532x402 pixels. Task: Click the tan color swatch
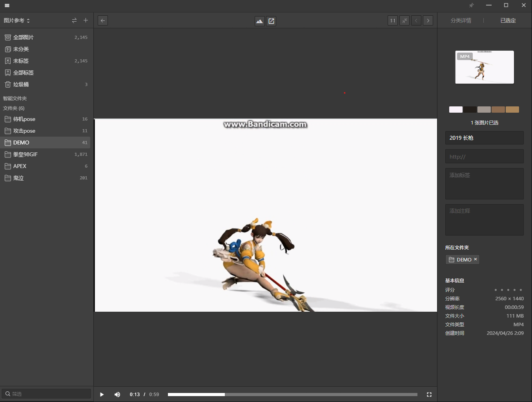(x=512, y=110)
